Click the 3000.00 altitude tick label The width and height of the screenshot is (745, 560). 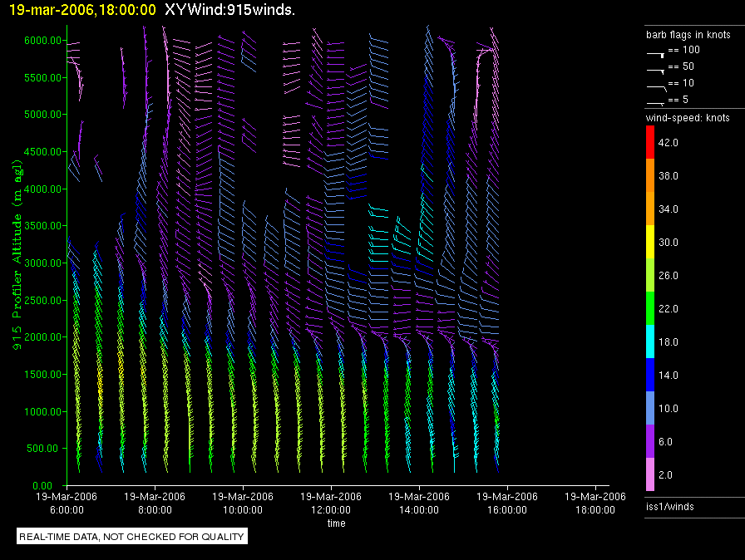tap(41, 263)
